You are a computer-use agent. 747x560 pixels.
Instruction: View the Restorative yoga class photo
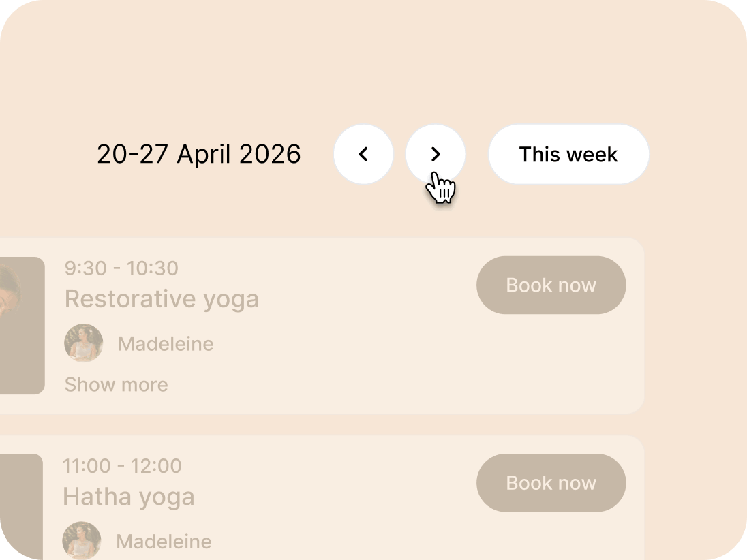click(22, 326)
